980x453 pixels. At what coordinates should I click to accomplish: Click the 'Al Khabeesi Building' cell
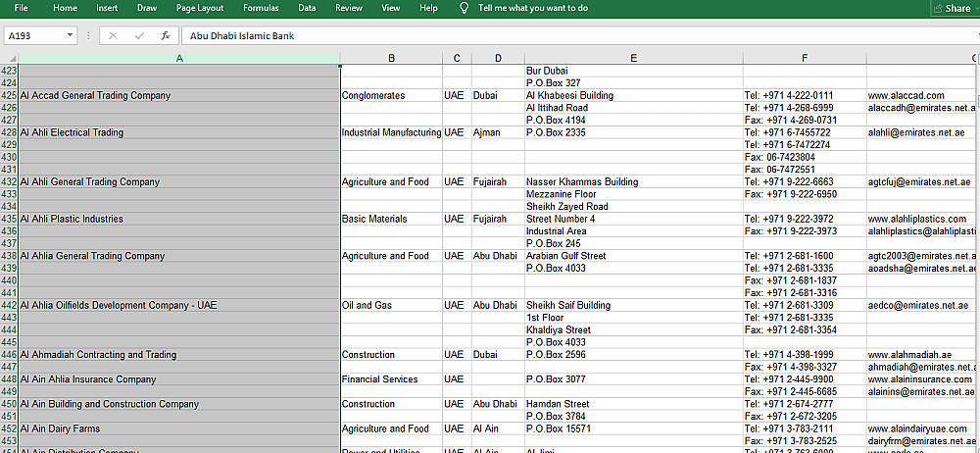pyautogui.click(x=634, y=96)
